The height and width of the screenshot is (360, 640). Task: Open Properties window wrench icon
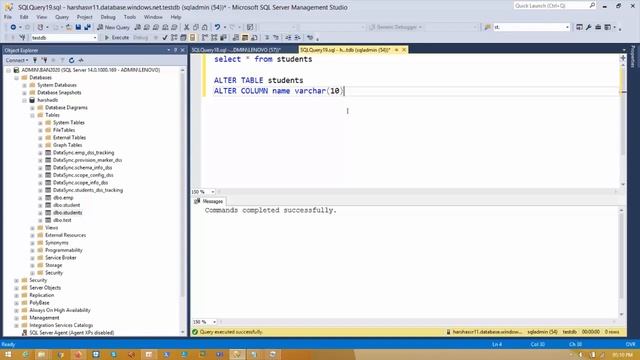click(x=588, y=27)
